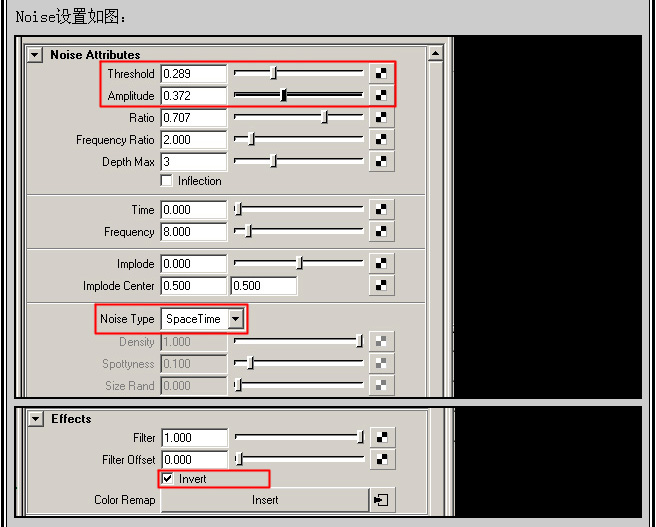
Task: Click the Threshold value field
Action: point(194,74)
